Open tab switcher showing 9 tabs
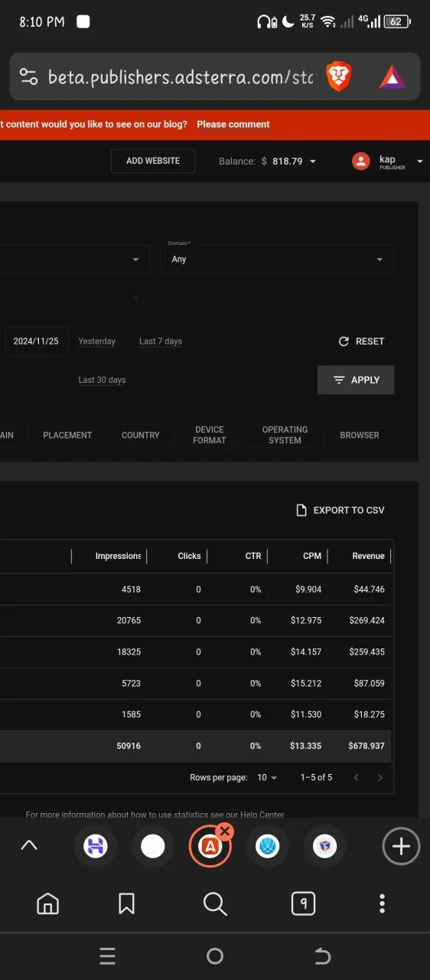 (x=304, y=904)
